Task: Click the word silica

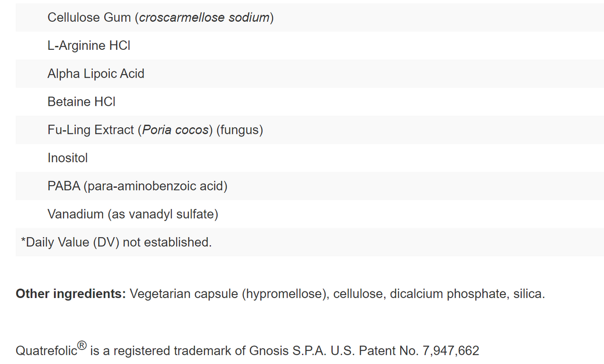Action: pos(528,294)
